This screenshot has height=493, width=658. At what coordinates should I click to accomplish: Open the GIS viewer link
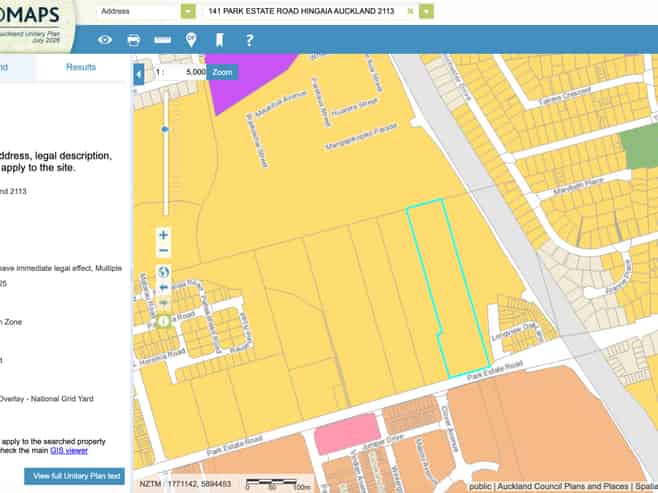(x=69, y=451)
